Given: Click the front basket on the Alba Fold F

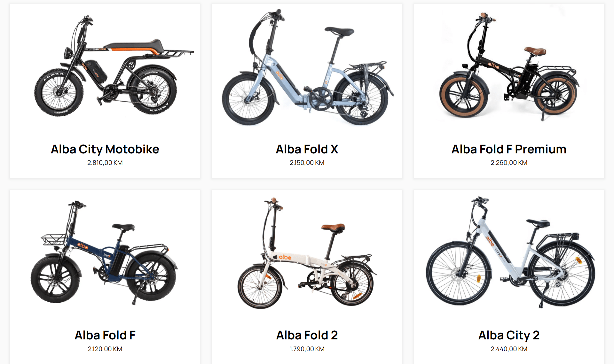Looking at the screenshot, I should [x=53, y=240].
